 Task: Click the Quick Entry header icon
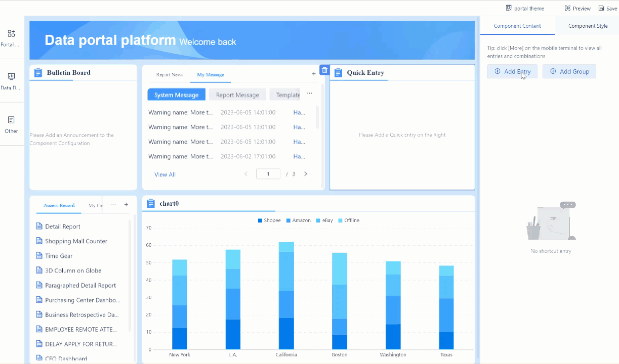(339, 73)
